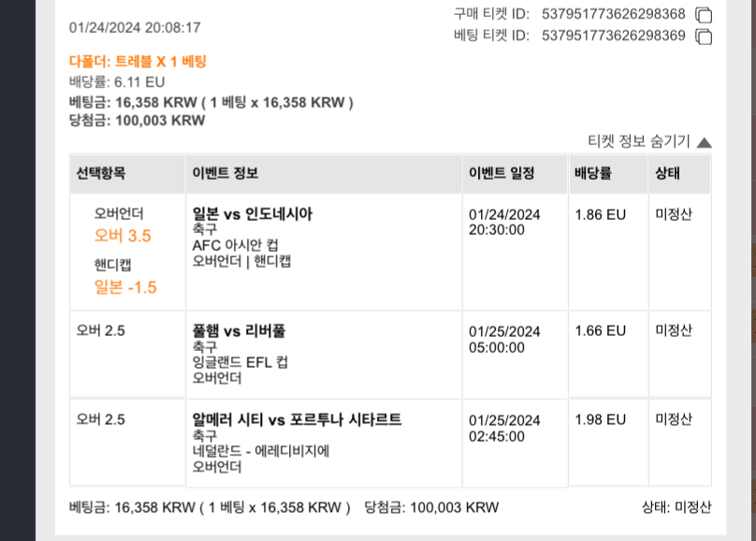756x541 pixels.
Task: Copy the 베팅 티켓 ID
Action: point(704,37)
